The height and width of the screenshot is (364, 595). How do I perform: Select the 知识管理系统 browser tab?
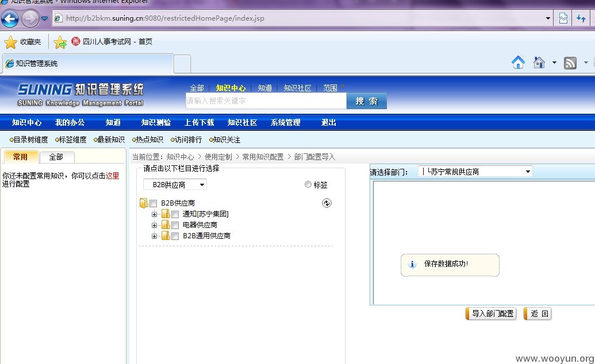(88, 63)
